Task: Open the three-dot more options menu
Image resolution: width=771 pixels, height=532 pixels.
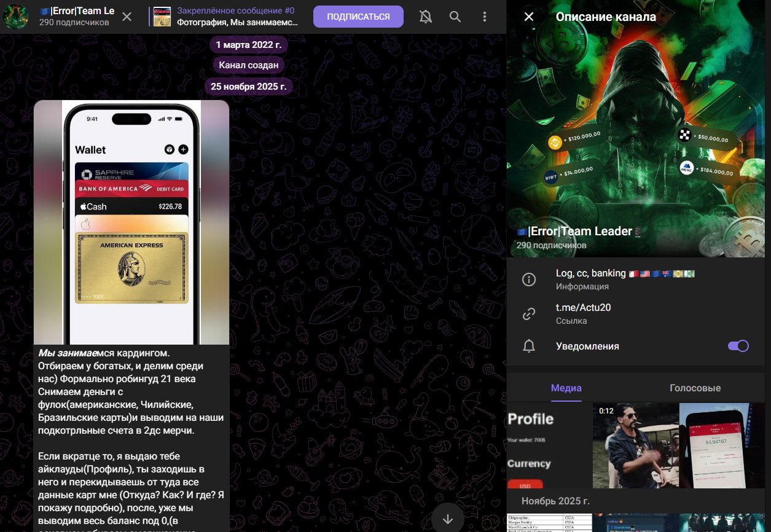Action: click(485, 17)
